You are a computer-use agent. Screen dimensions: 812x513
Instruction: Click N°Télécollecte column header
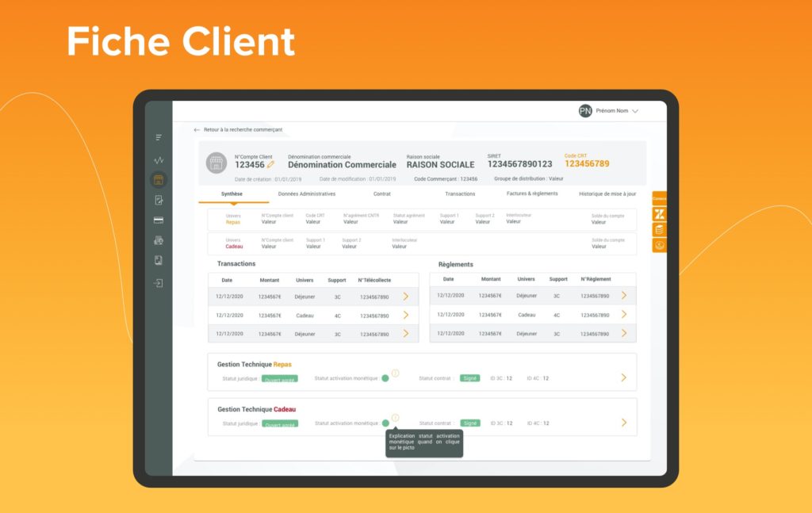374,281
